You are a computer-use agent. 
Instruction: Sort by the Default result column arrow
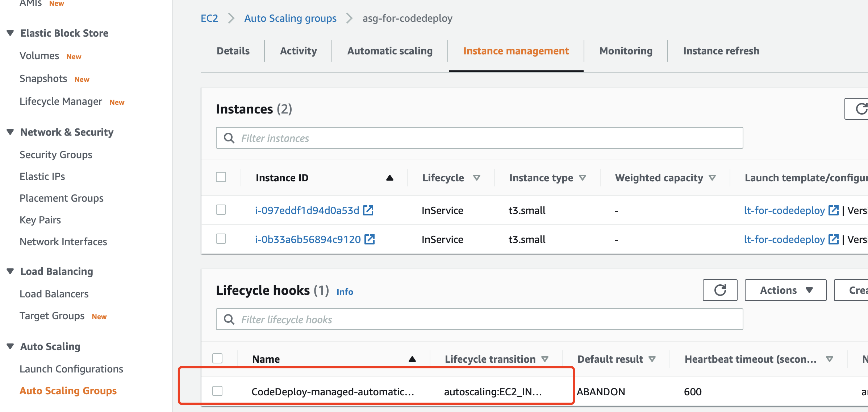pos(652,359)
